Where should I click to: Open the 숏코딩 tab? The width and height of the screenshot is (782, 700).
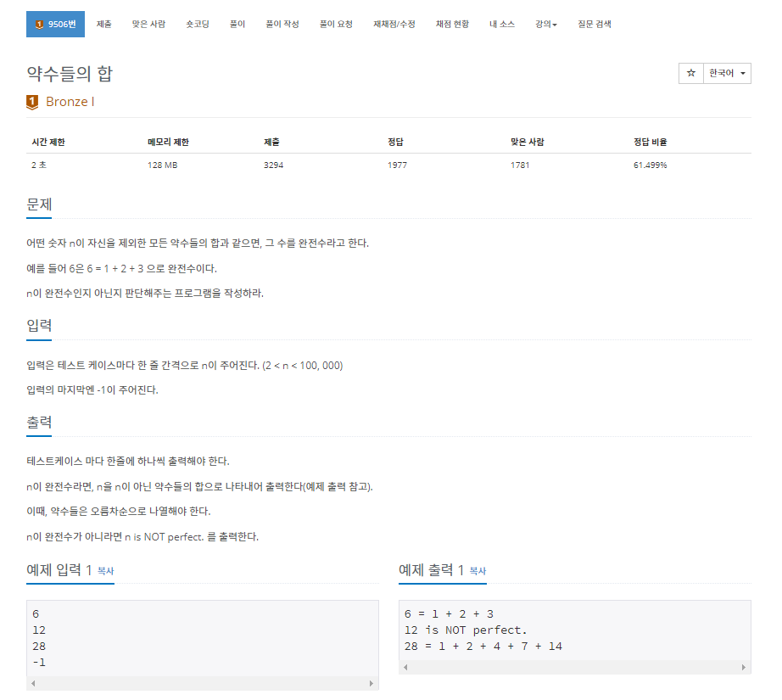(198, 24)
